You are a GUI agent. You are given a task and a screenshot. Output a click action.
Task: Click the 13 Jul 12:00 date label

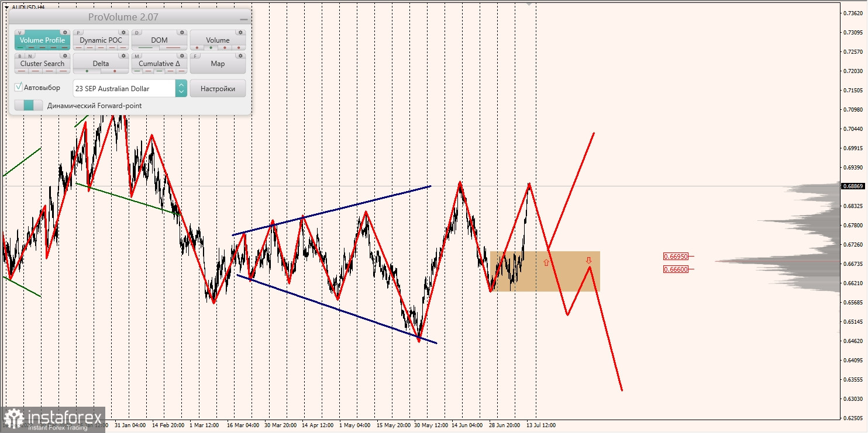coord(541,425)
